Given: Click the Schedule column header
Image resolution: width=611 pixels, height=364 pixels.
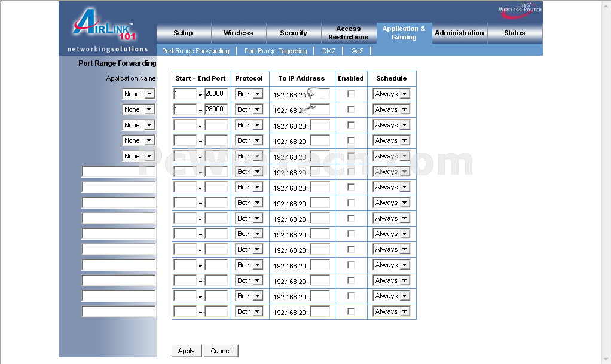Looking at the screenshot, I should 391,78.
